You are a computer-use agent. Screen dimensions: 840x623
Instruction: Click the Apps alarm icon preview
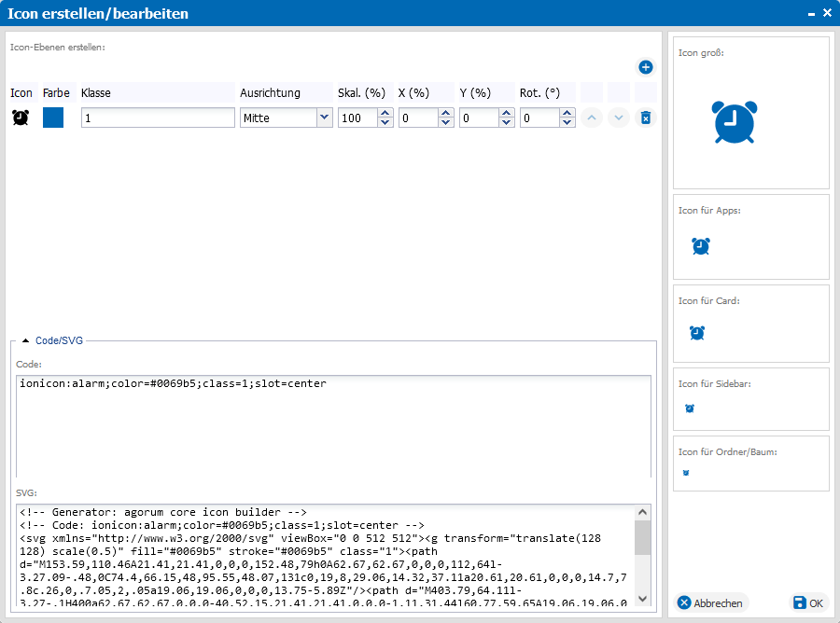(701, 245)
